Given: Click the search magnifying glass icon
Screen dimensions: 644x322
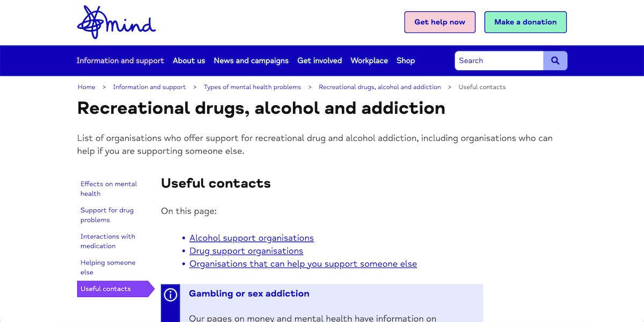Looking at the screenshot, I should pyautogui.click(x=555, y=60).
